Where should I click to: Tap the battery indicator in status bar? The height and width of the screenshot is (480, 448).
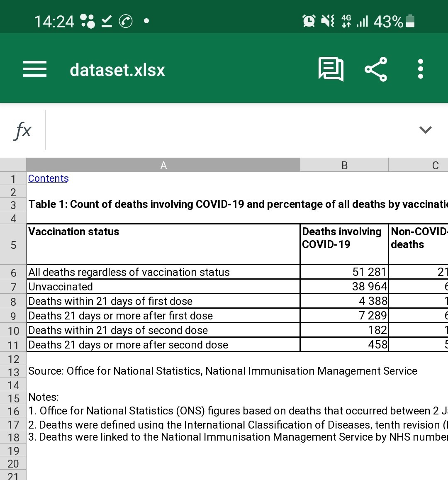410,21
